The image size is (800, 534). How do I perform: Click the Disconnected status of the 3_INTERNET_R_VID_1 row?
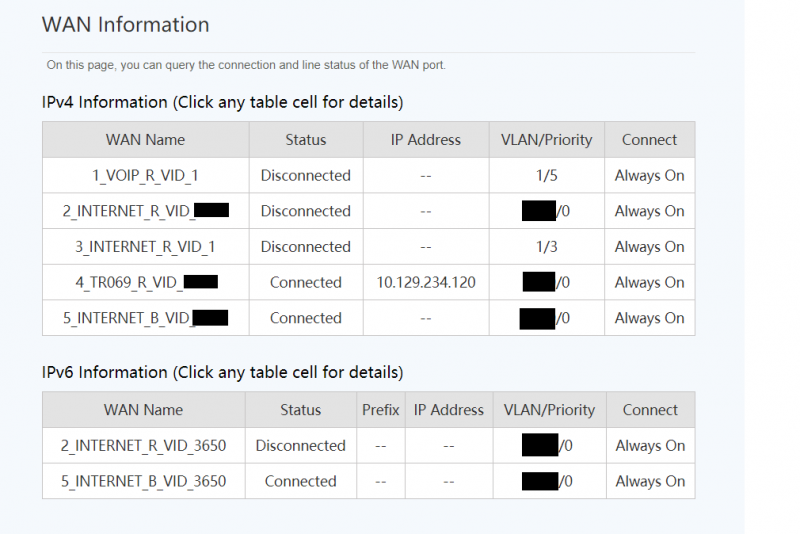[305, 247]
